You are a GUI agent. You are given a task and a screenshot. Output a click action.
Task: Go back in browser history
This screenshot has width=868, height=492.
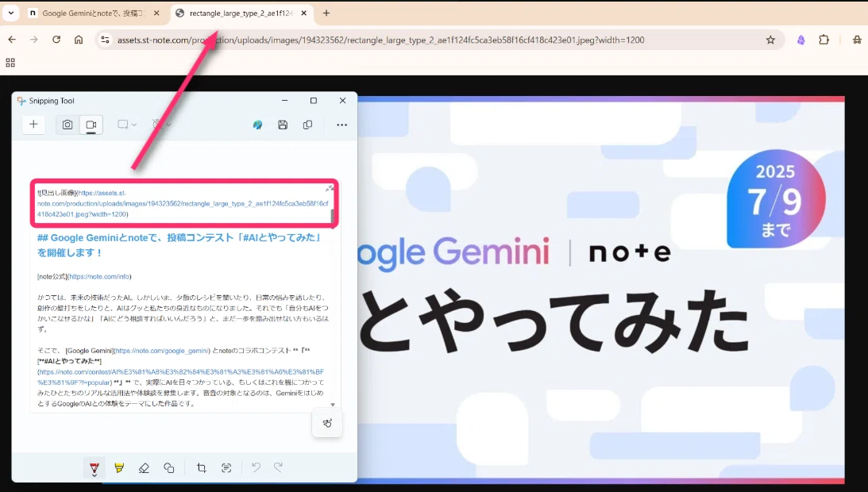12,40
